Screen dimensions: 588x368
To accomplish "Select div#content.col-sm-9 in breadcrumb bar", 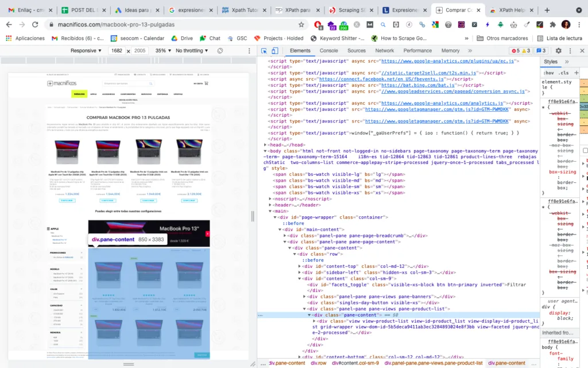I will point(355,363).
